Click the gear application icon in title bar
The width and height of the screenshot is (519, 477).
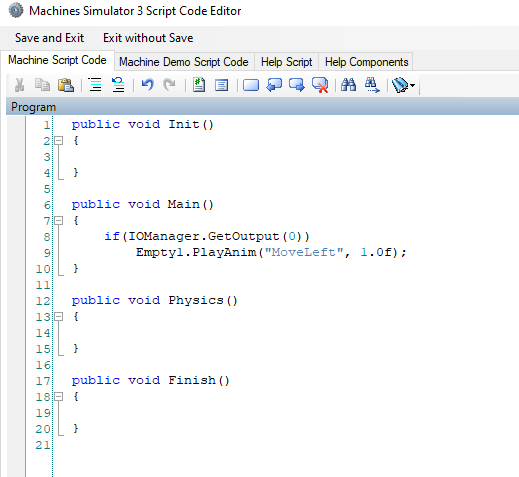pyautogui.click(x=16, y=10)
